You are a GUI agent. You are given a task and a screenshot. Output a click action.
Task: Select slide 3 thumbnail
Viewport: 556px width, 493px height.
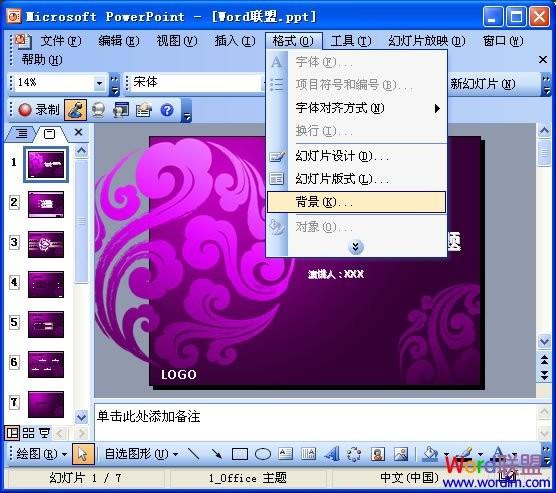[x=46, y=244]
